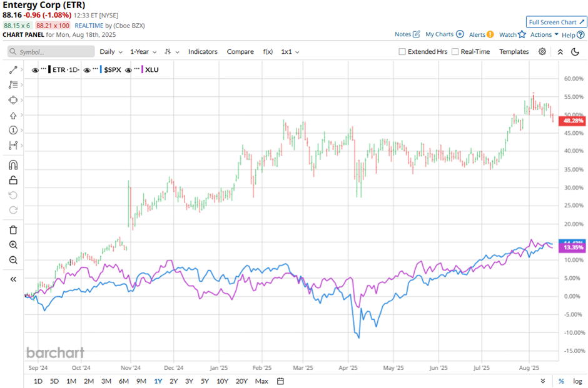Select the 2Y time range
588x388 pixels.
173,381
